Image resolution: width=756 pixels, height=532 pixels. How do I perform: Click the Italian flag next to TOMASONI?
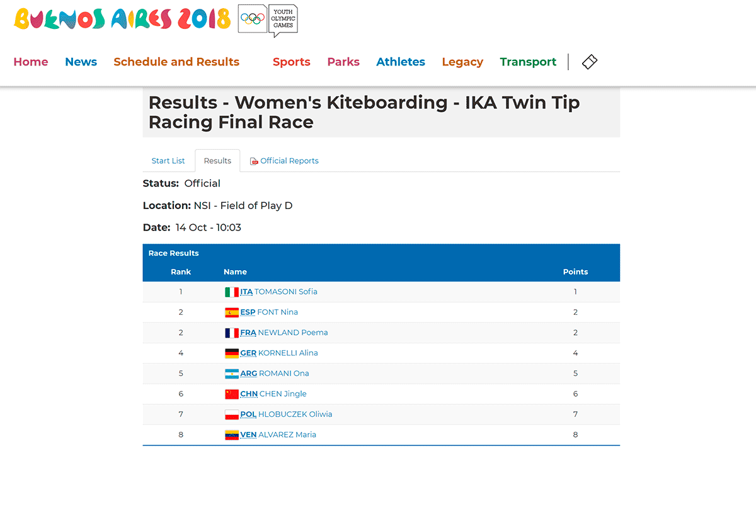pyautogui.click(x=232, y=292)
